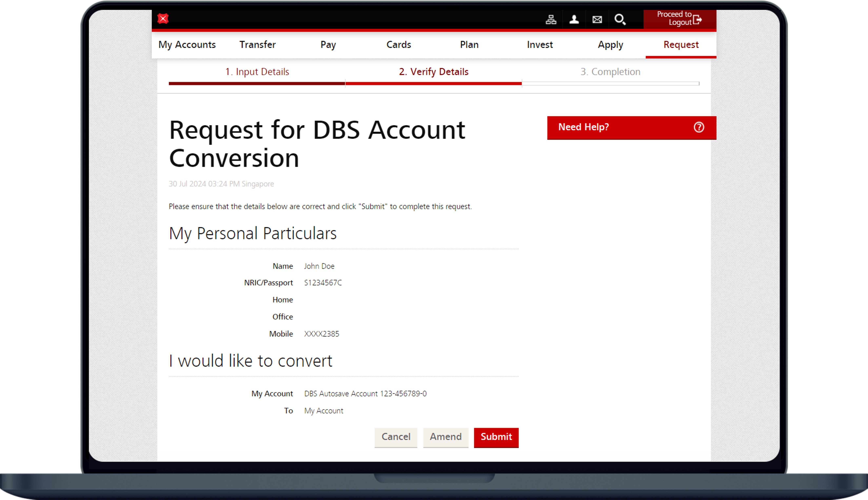Open the Cards menu
Viewport: 868px width, 500px height.
click(399, 45)
